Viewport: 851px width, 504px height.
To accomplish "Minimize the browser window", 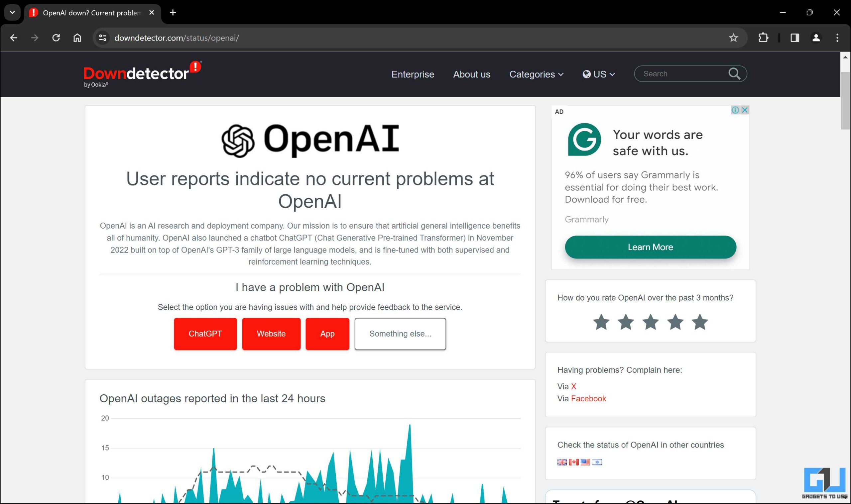I will click(783, 13).
